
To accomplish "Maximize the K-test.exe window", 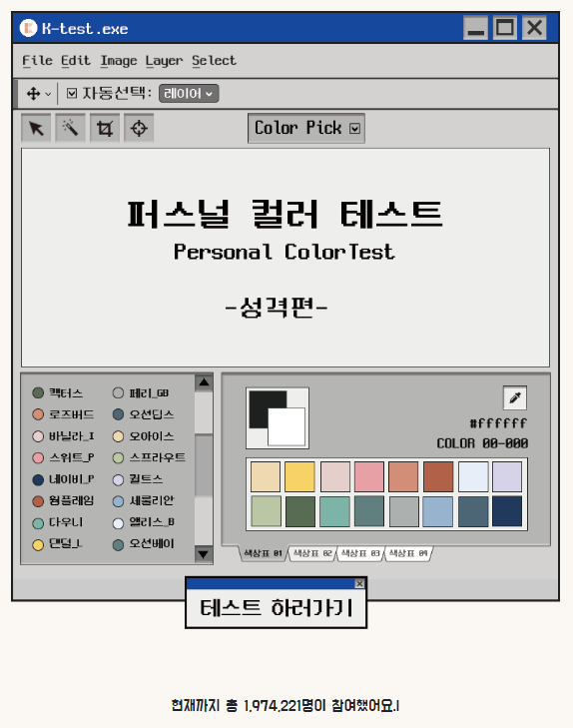I will pos(505,28).
